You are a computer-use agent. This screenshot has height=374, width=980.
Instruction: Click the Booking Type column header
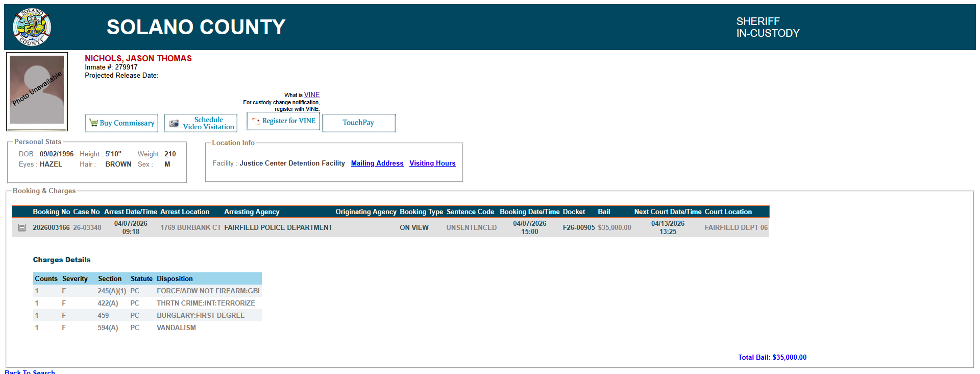(421, 212)
